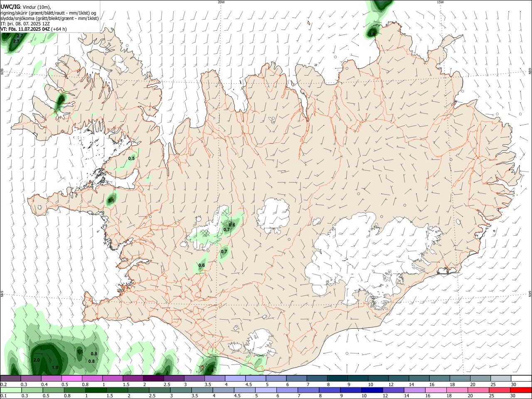Pick the dark teal 8 swatch, upper legend row

338,379
